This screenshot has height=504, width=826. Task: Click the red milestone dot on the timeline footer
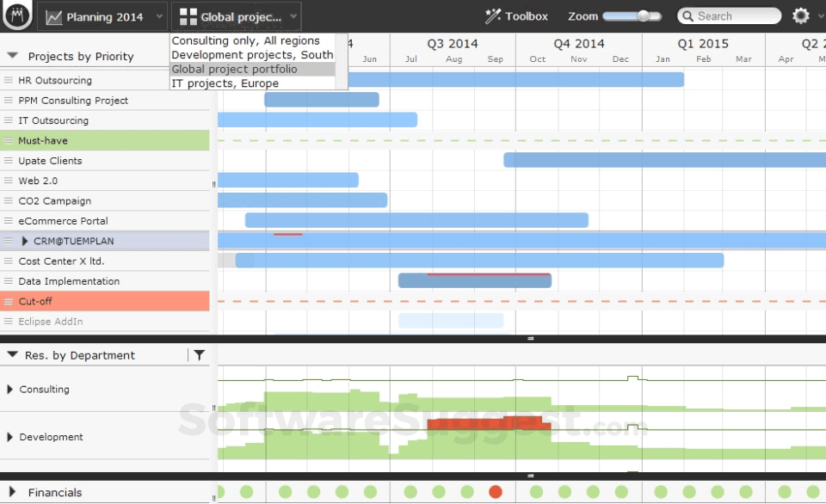pyautogui.click(x=495, y=492)
